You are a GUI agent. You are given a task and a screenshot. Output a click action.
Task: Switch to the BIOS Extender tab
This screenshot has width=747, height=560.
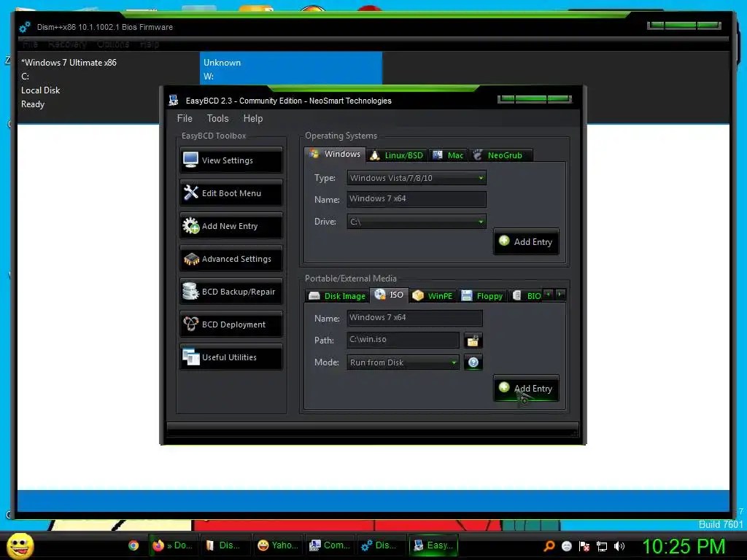[525, 296]
